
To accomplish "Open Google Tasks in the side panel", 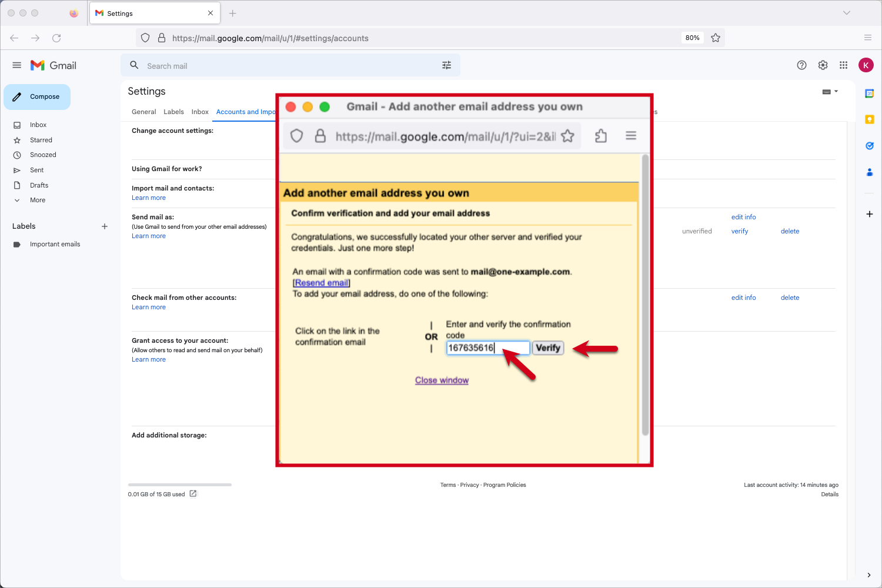I will (x=870, y=146).
